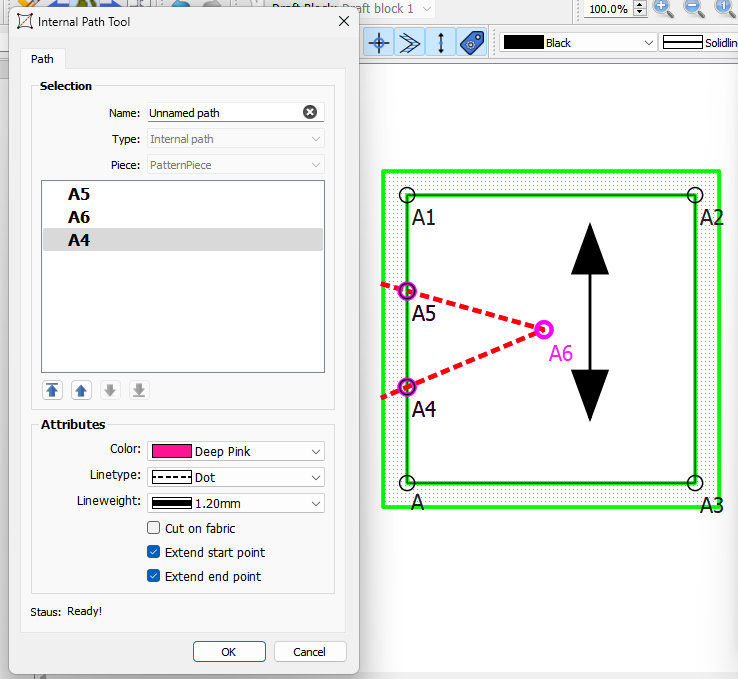Enable the Cut on fabric checkbox
738x679 pixels.
coord(154,528)
